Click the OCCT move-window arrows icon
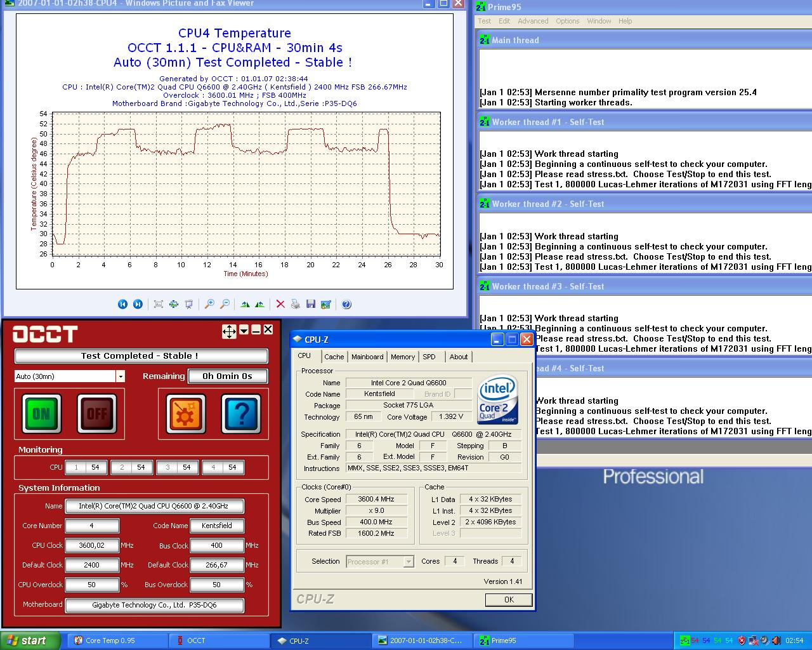 click(x=229, y=331)
